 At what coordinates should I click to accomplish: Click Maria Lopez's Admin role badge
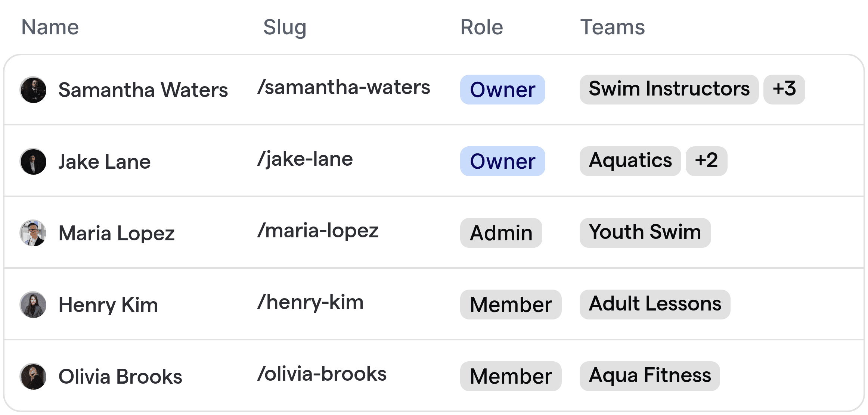(501, 233)
